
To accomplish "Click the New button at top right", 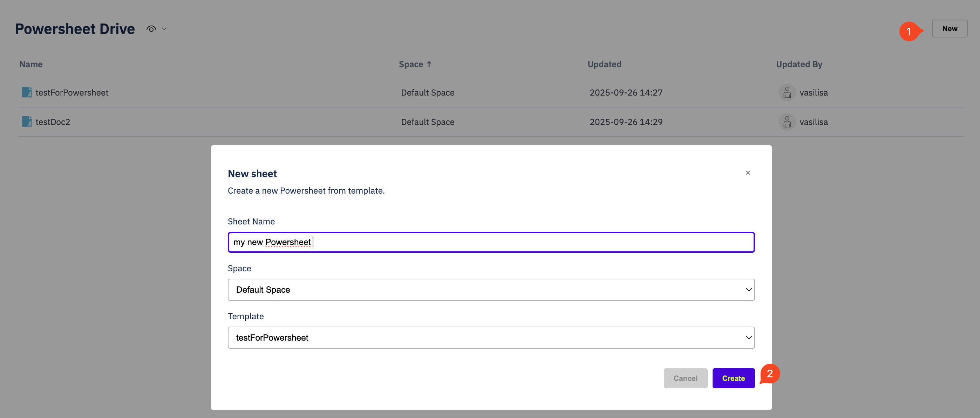I will point(949,28).
